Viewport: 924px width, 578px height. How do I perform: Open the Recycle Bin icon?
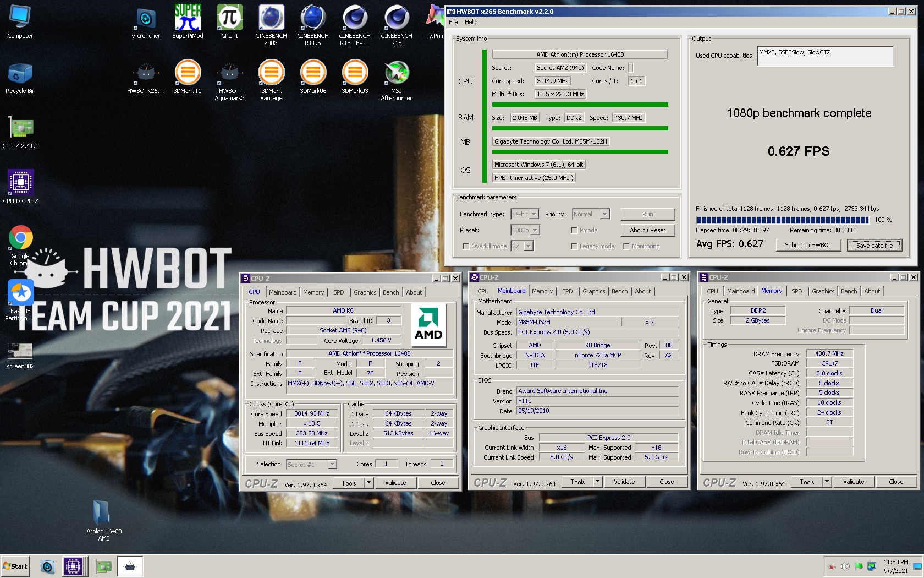(20, 78)
